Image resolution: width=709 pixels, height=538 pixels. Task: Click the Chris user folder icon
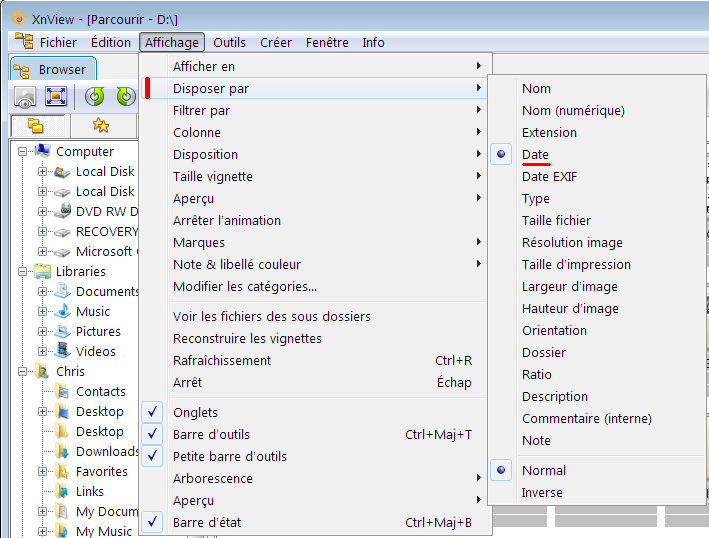pyautogui.click(x=43, y=371)
